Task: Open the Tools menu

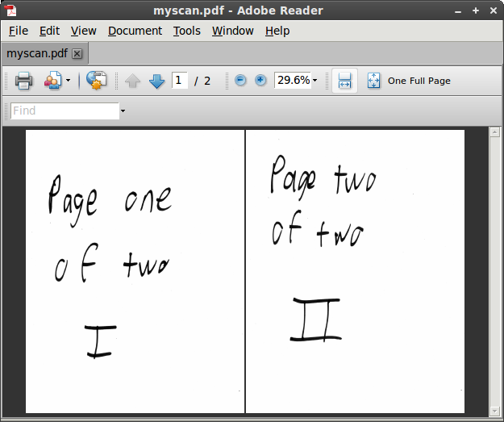Action: coord(187,31)
